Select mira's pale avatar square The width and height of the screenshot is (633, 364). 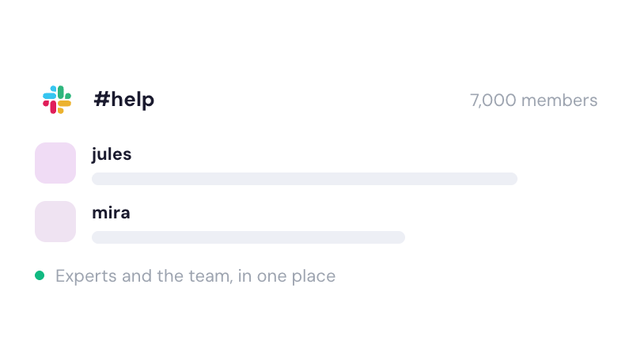[x=55, y=222]
